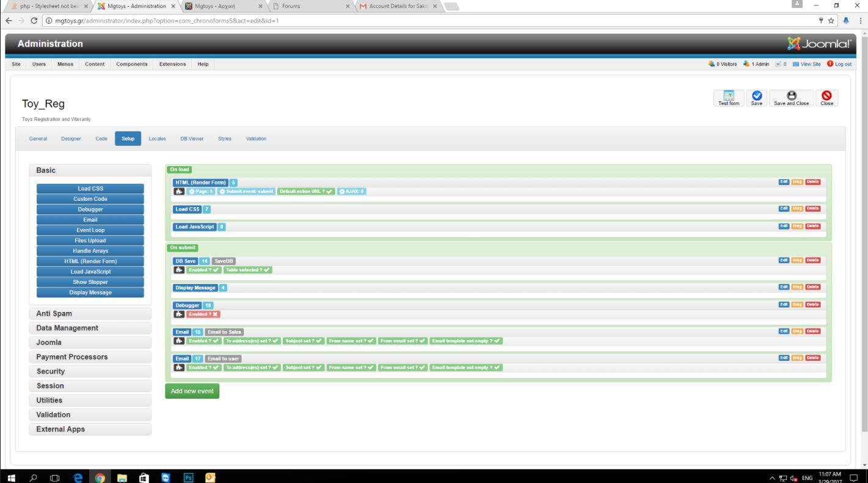
Task: Click 'Subject set ?' badge in Email to Sales row
Action: pyautogui.click(x=304, y=341)
